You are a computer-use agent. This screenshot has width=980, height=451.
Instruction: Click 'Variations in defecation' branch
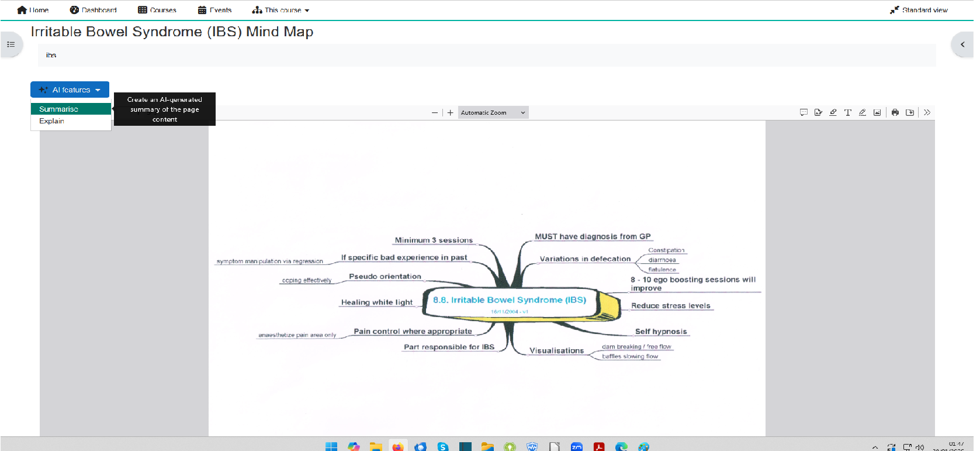click(x=585, y=259)
